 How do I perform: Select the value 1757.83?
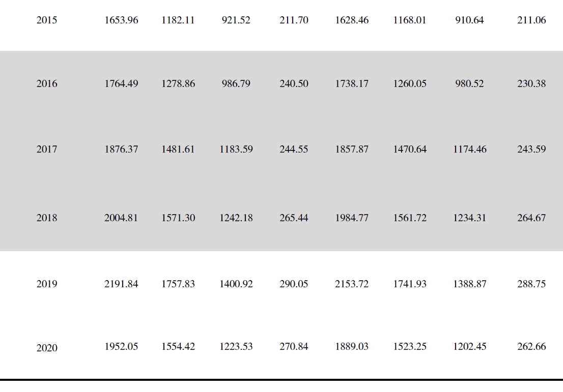click(x=177, y=284)
